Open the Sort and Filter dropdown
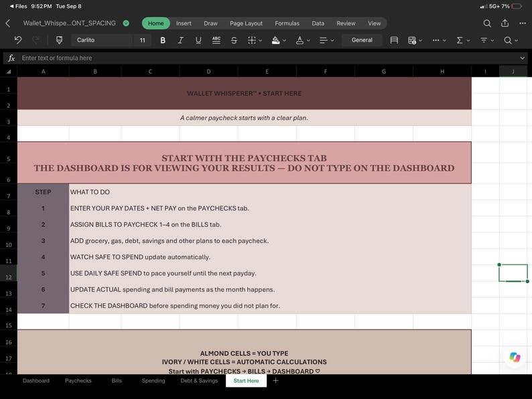 click(487, 40)
